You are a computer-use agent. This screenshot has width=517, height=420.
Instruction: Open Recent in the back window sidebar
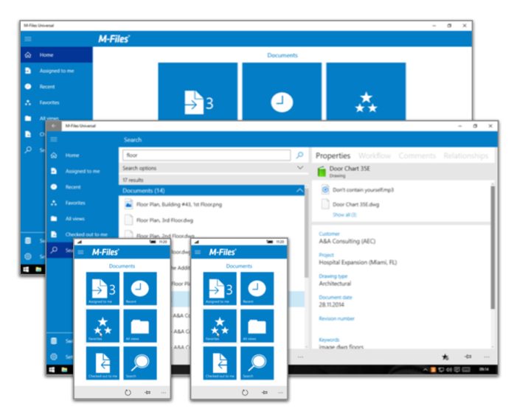click(57, 87)
